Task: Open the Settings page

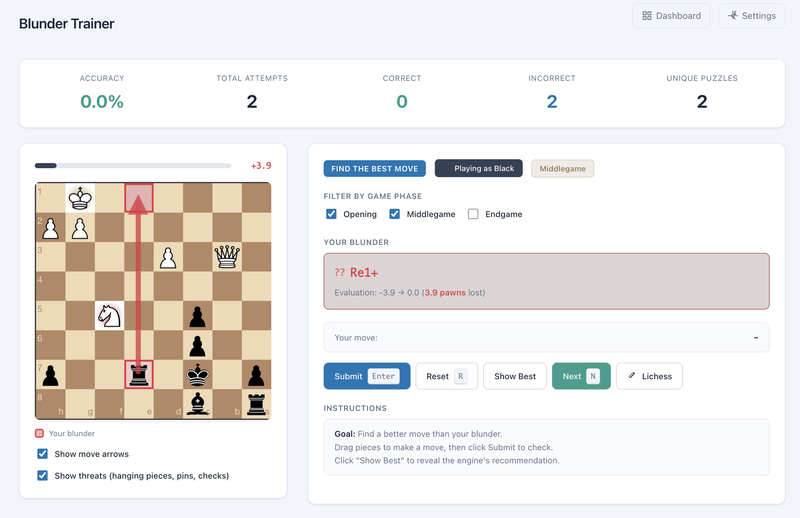Action: (751, 16)
